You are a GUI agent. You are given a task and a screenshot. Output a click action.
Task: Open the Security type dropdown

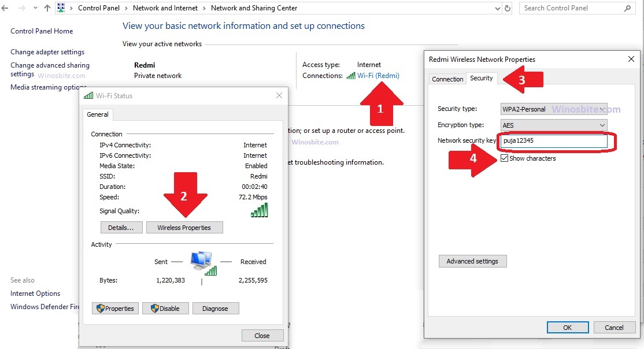tap(553, 109)
